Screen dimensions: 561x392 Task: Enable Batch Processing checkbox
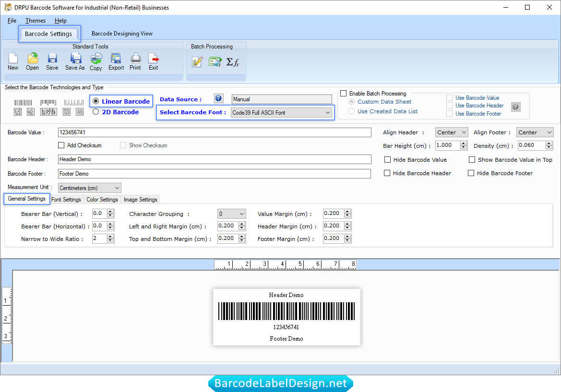(344, 94)
